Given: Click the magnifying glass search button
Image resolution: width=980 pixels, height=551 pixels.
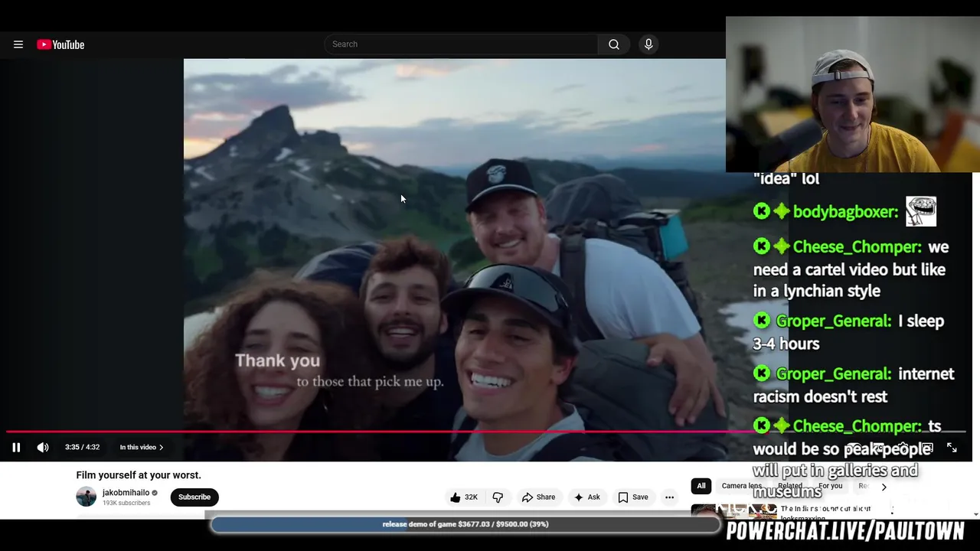Looking at the screenshot, I should click(613, 44).
